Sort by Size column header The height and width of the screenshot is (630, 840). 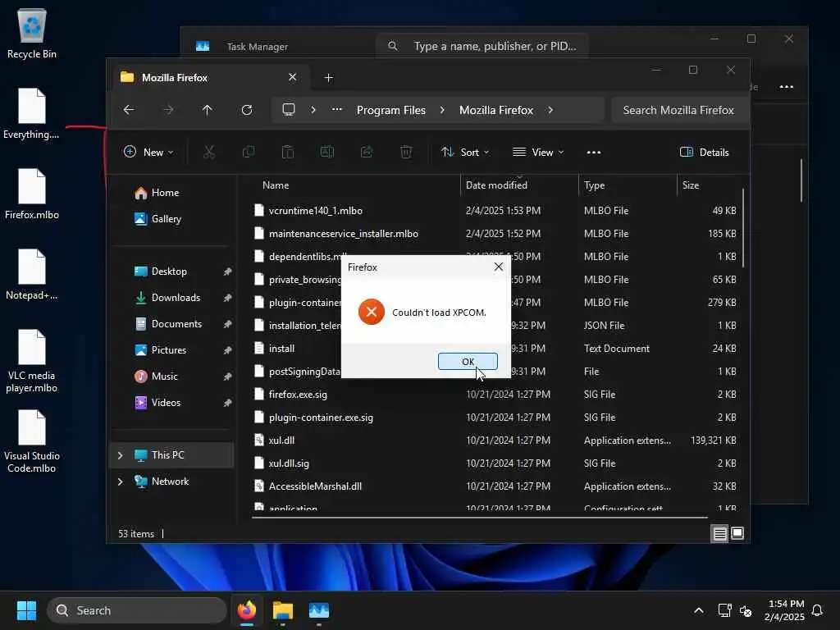(691, 185)
